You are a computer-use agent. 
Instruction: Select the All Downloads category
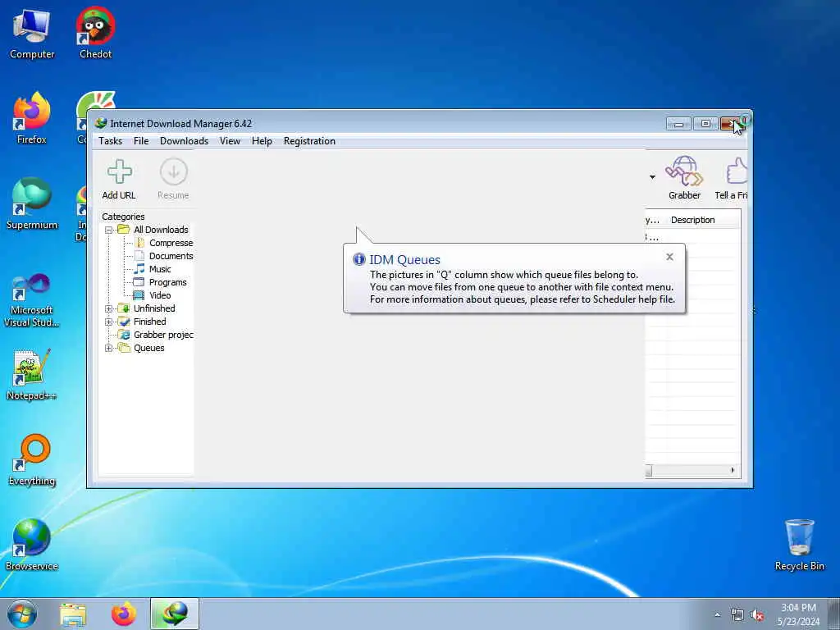161,230
